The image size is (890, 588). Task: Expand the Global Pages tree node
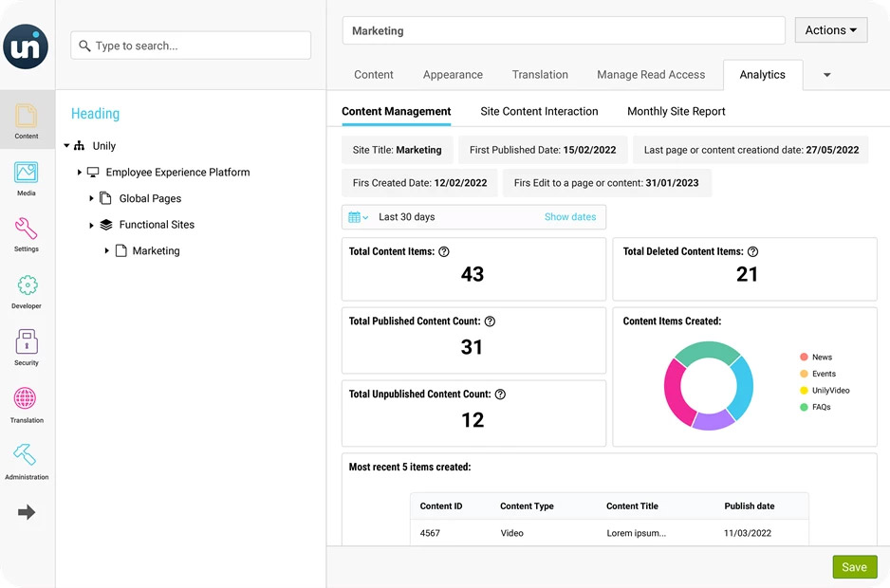pos(92,199)
